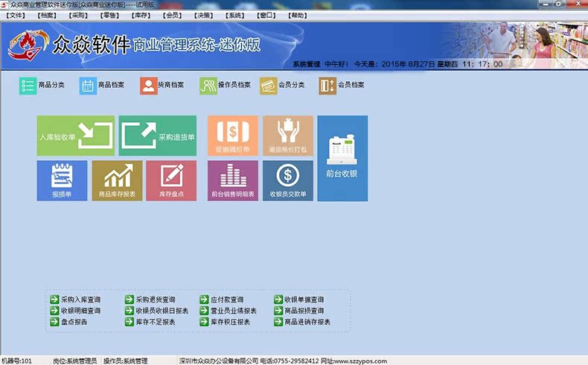Screen dimensions: 588x365
Task: Open the 会员分类 card icon
Action: click(268, 86)
